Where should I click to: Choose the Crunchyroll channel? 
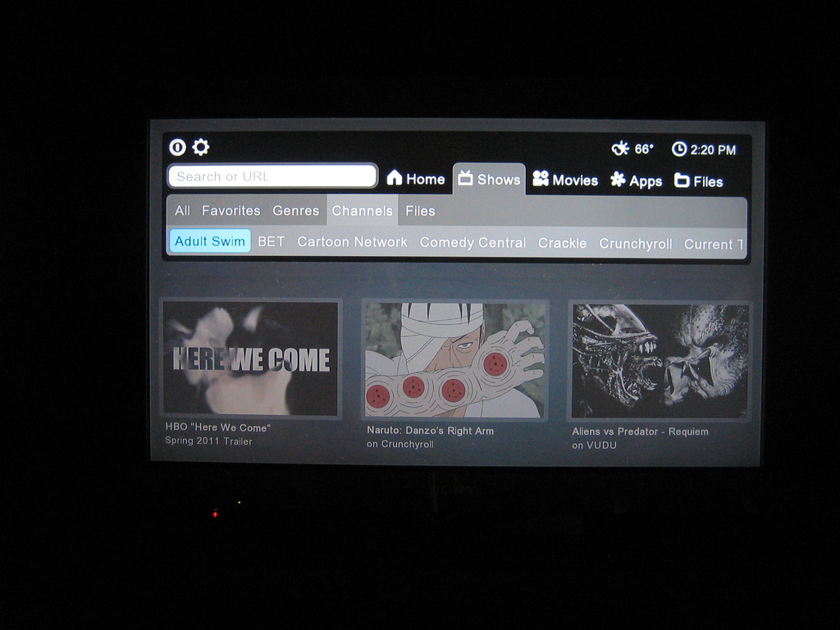click(636, 244)
